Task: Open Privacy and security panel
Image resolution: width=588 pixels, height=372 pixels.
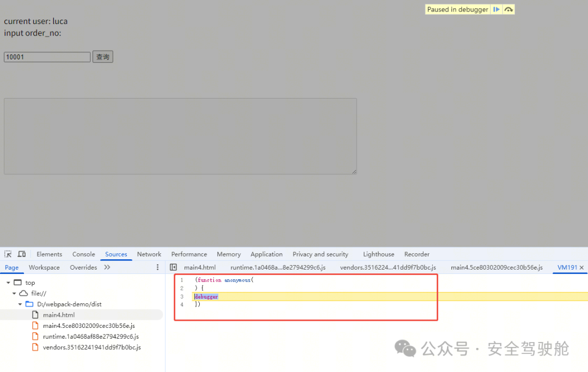Action: click(320, 254)
